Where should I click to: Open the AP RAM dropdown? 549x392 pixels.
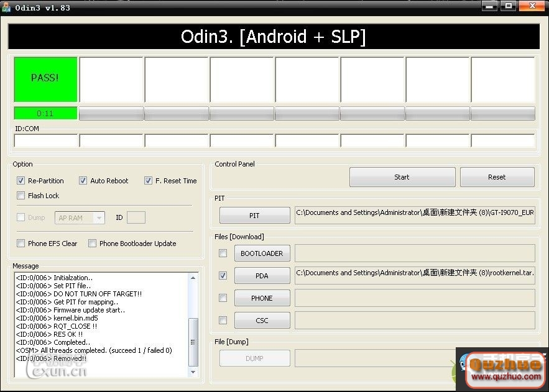(99, 218)
